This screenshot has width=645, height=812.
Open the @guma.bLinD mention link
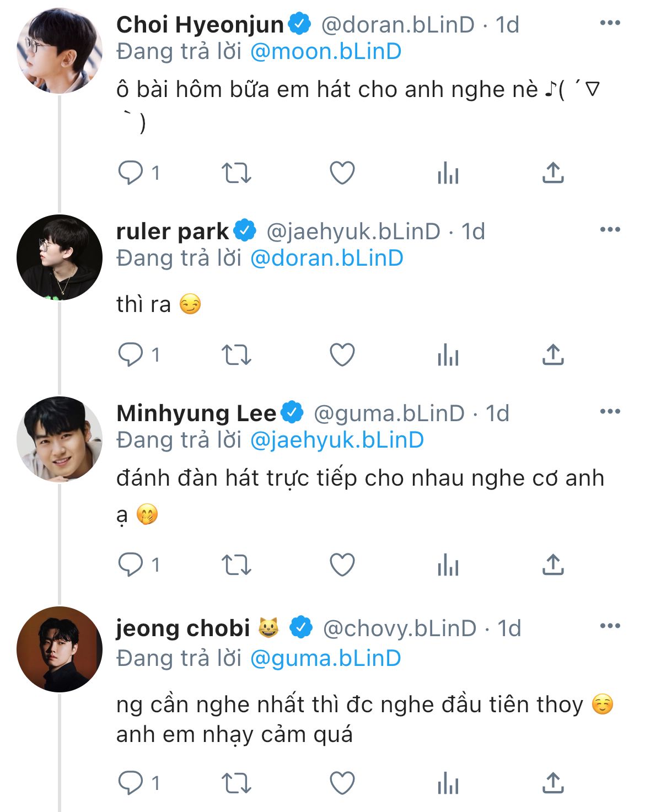[x=325, y=659]
